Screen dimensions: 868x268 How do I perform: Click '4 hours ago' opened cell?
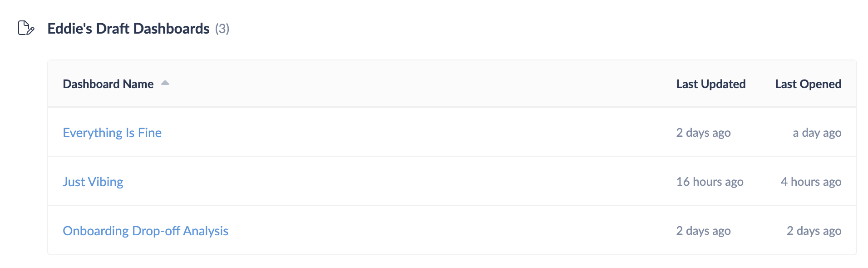[x=811, y=182]
